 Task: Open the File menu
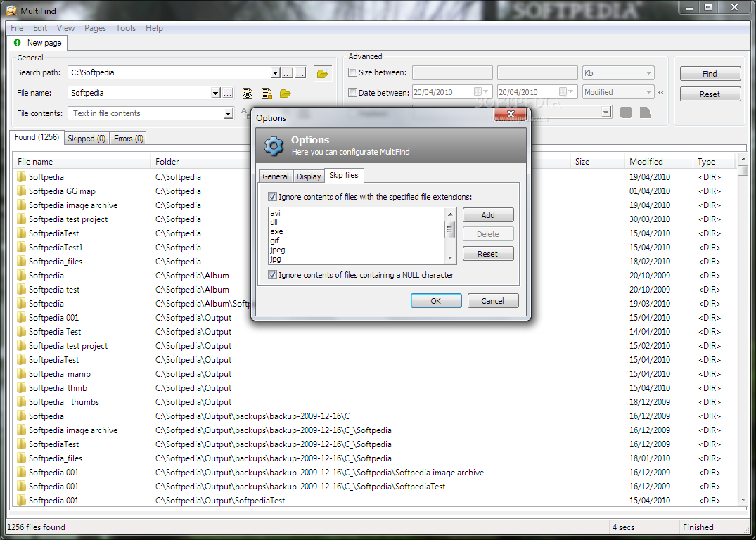pyautogui.click(x=17, y=28)
